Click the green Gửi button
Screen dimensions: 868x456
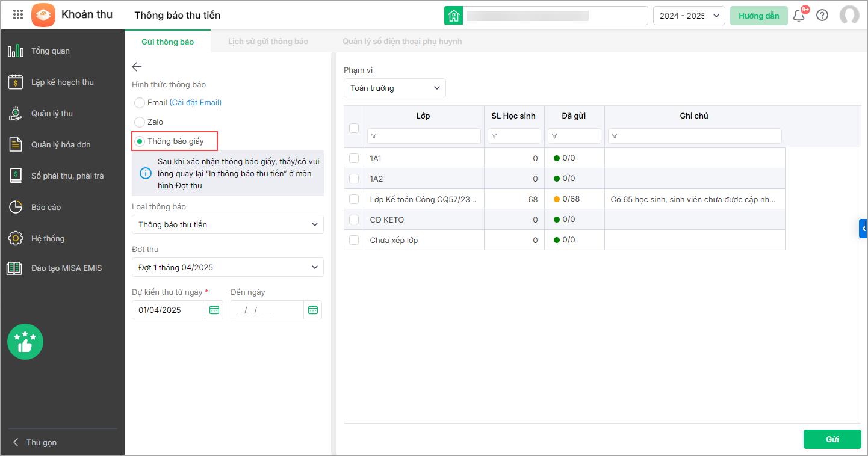pyautogui.click(x=832, y=439)
